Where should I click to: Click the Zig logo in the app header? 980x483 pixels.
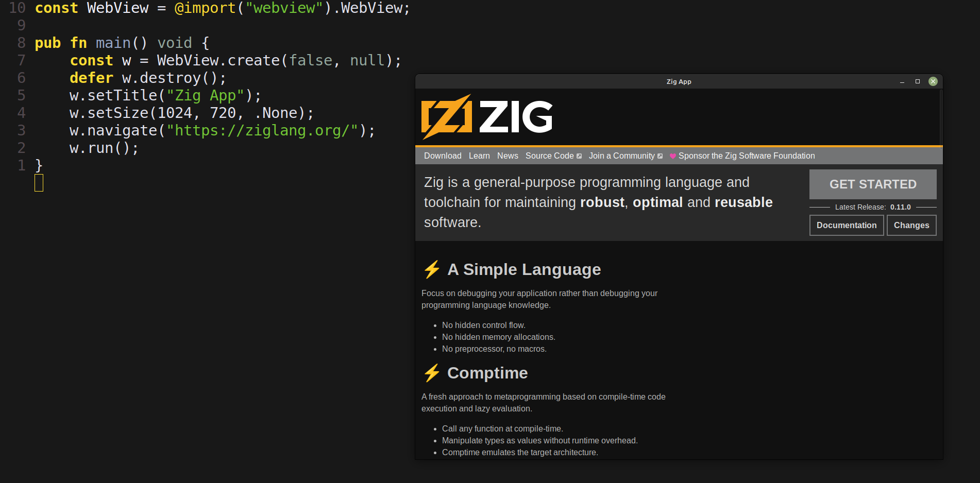[x=487, y=117]
